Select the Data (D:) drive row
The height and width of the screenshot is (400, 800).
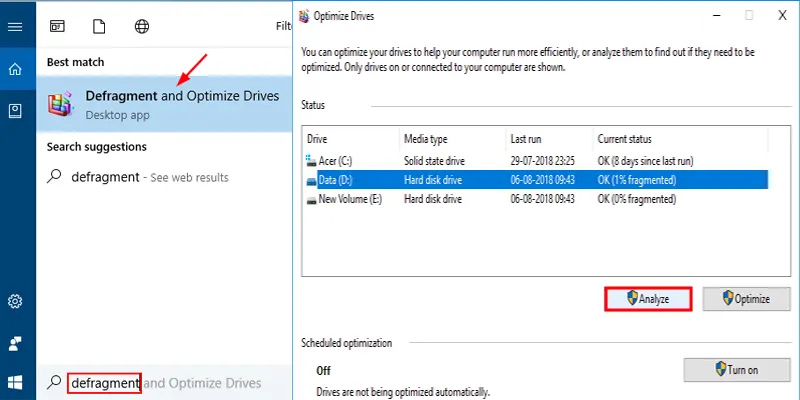(535, 180)
